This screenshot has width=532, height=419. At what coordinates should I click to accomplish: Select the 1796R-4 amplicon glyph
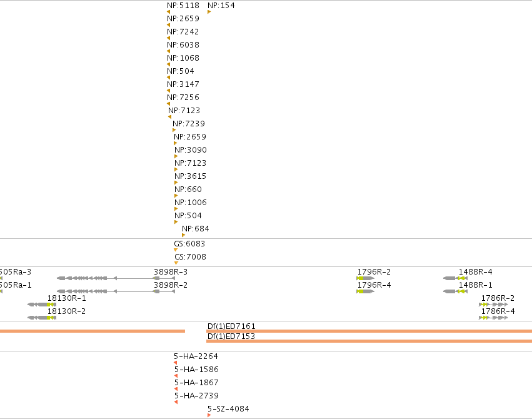coord(366,292)
